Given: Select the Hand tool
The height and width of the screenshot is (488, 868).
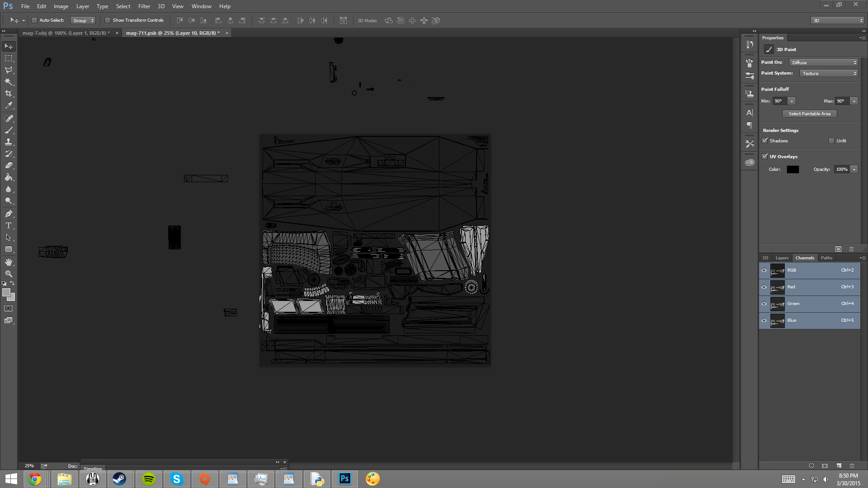Looking at the screenshot, I should click(x=9, y=262).
